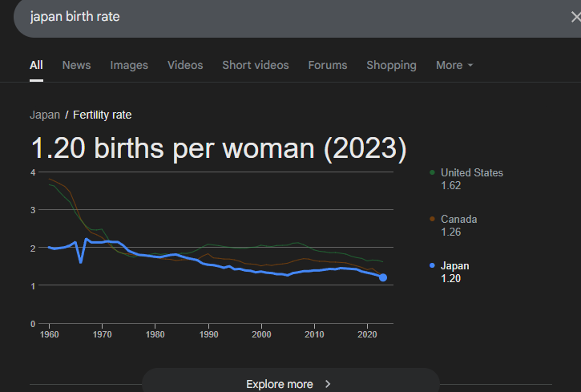This screenshot has height=392, width=581.
Task: Click the green United States legend dot
Action: point(432,172)
